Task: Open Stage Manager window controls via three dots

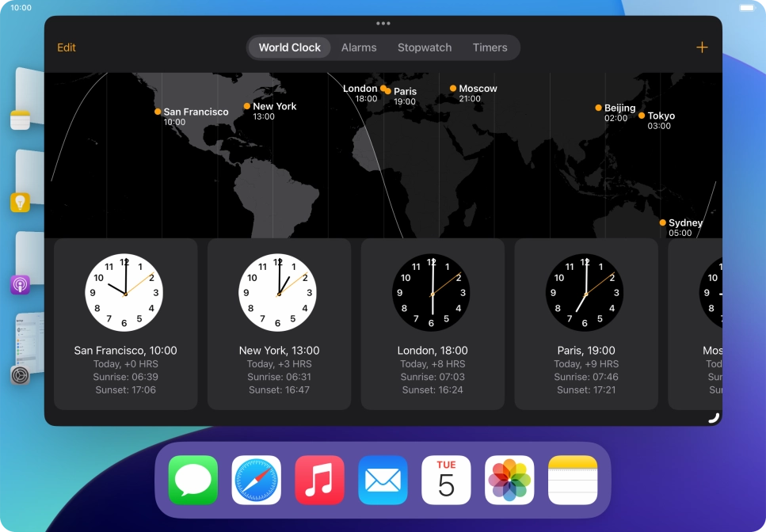Action: 383,24
